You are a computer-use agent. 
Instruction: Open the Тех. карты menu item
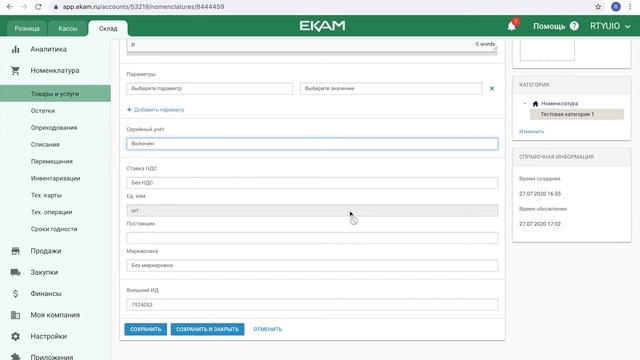(x=46, y=195)
